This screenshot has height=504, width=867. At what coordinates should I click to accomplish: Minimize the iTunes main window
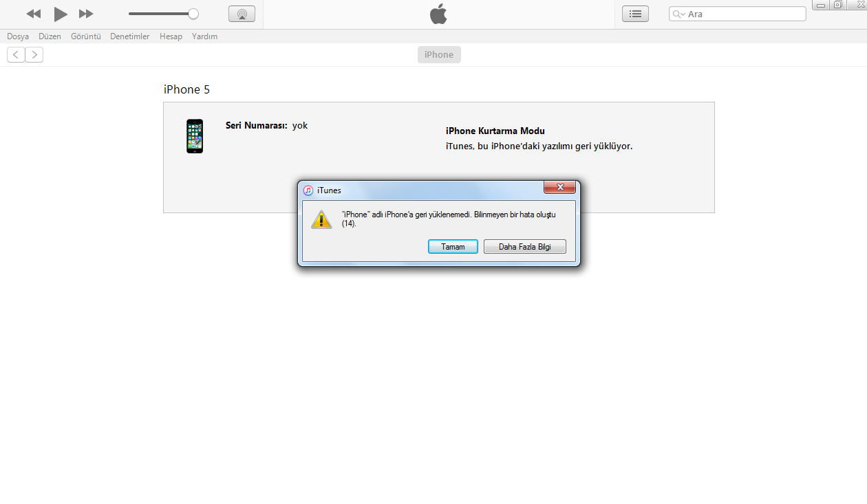pos(821,5)
